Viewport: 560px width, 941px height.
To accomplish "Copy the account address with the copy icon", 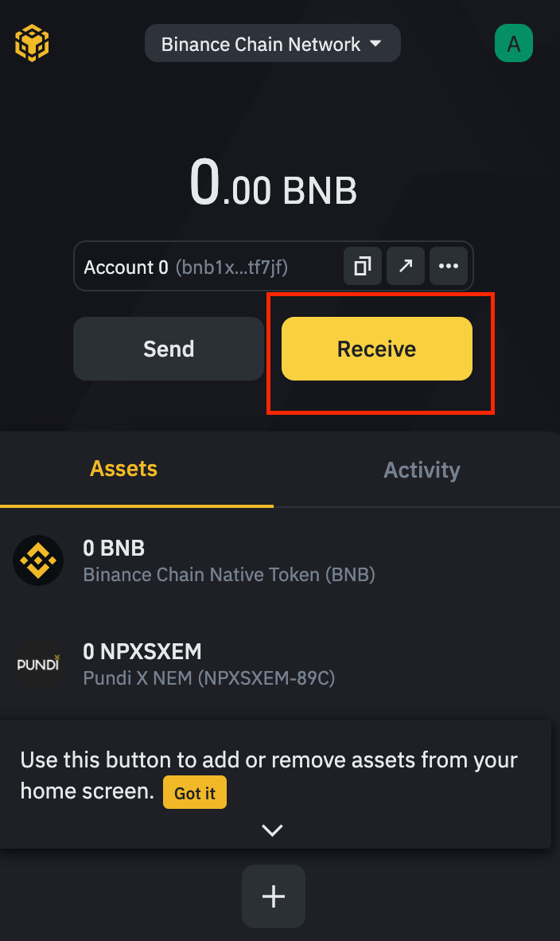I will (363, 266).
